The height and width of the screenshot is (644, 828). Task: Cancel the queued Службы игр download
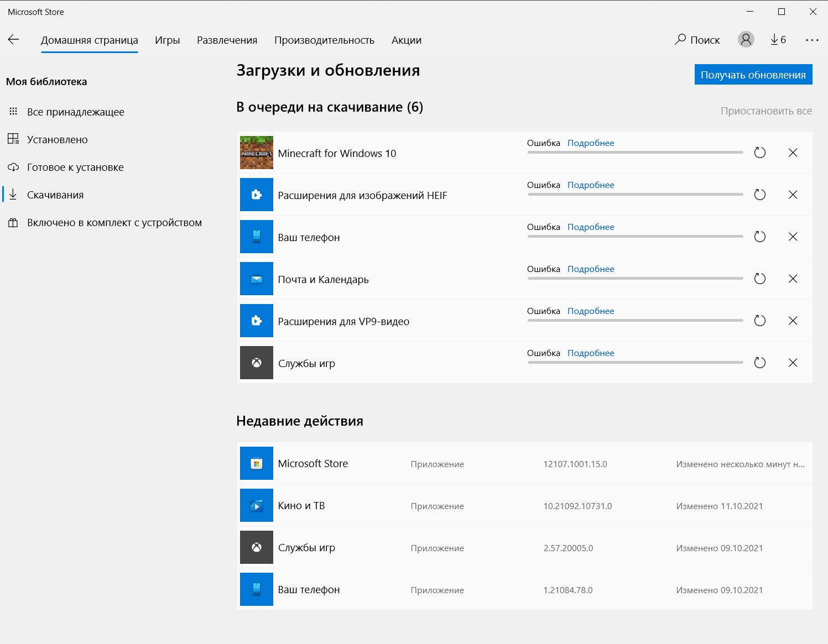click(x=793, y=363)
